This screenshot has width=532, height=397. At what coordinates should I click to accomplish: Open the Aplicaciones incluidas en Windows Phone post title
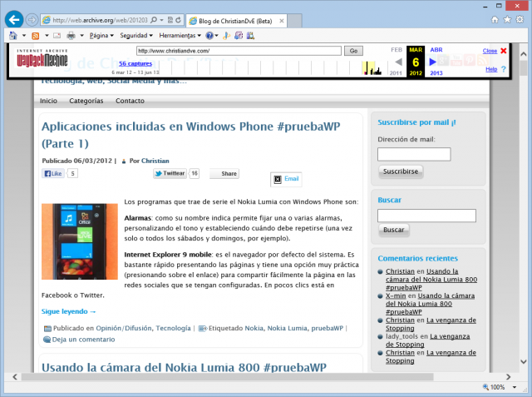point(190,135)
